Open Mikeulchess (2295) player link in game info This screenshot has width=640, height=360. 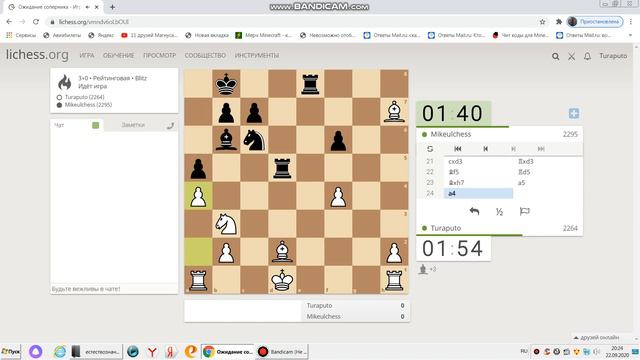(88, 105)
